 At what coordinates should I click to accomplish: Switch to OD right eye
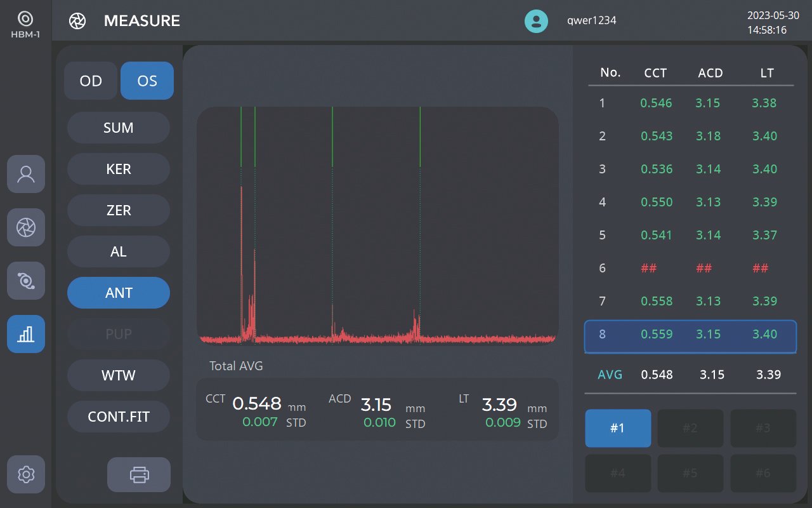click(x=91, y=81)
